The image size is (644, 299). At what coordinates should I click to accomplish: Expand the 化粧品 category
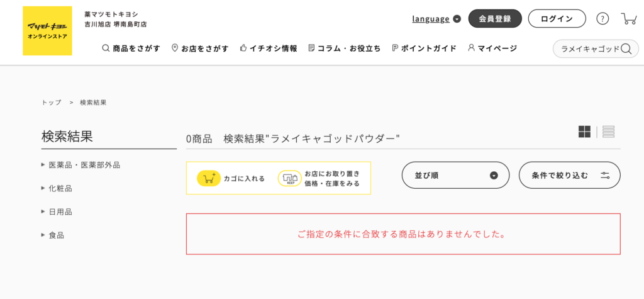(57, 188)
